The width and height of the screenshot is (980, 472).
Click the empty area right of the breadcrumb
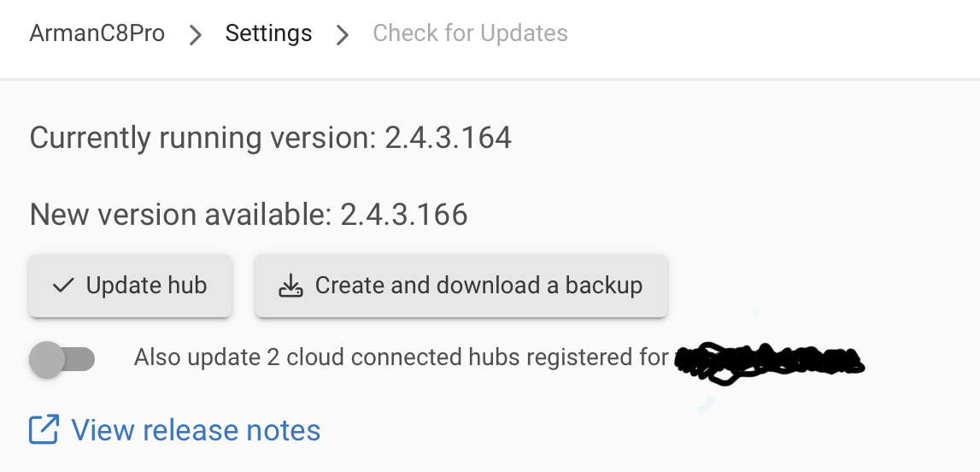[769, 34]
